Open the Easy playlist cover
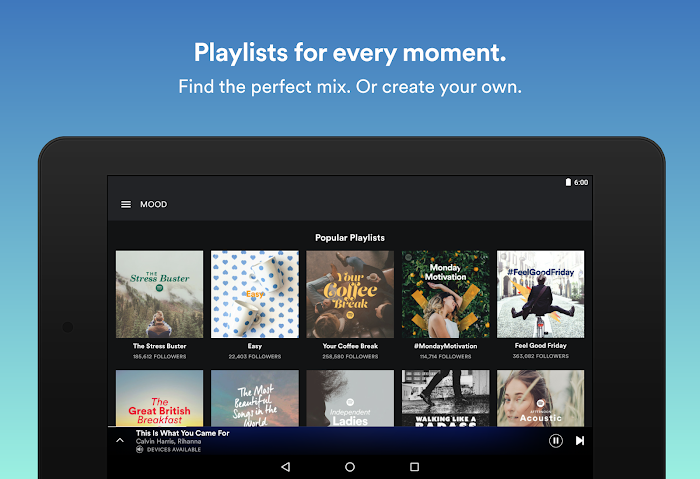700x479 pixels. (254, 293)
